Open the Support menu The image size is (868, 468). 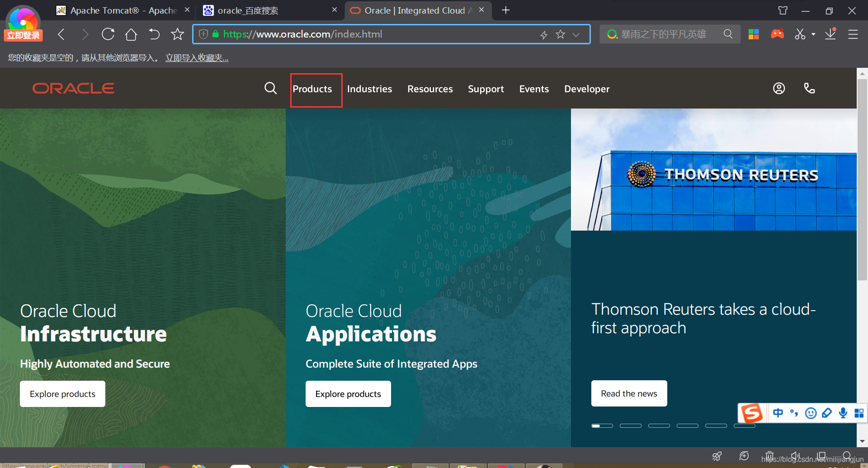tap(486, 89)
